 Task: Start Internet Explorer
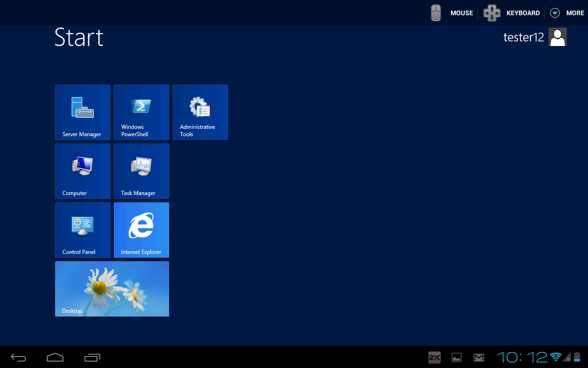tap(141, 230)
